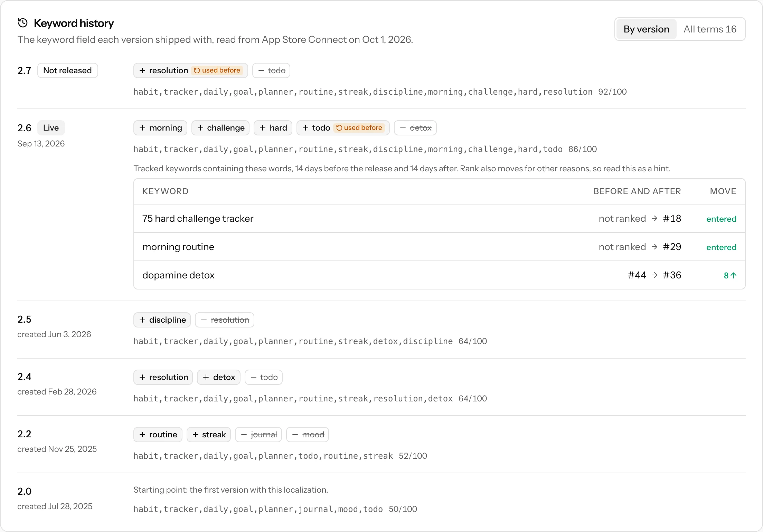Click the arrow icon between #44 and #36
Image resolution: width=763 pixels, height=532 pixels.
coord(654,275)
